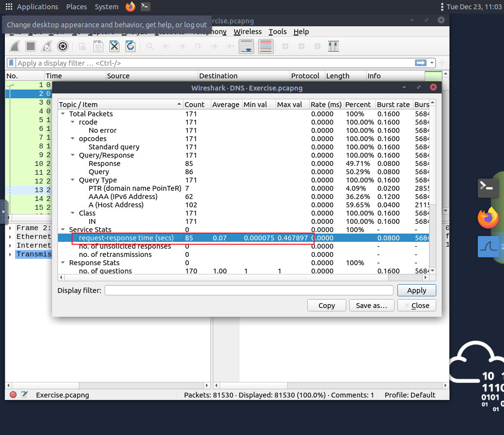Click the Go to specified packet icon

coord(198,47)
